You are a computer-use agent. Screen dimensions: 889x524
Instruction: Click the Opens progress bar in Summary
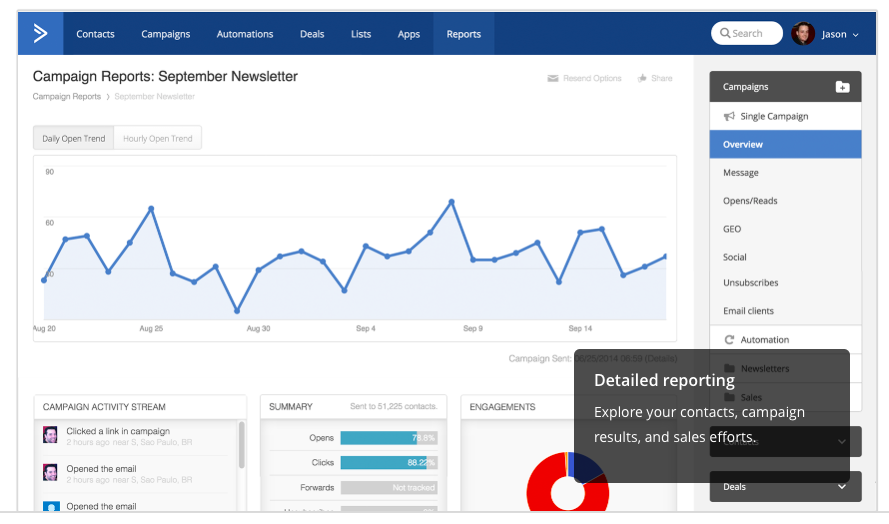coord(389,438)
